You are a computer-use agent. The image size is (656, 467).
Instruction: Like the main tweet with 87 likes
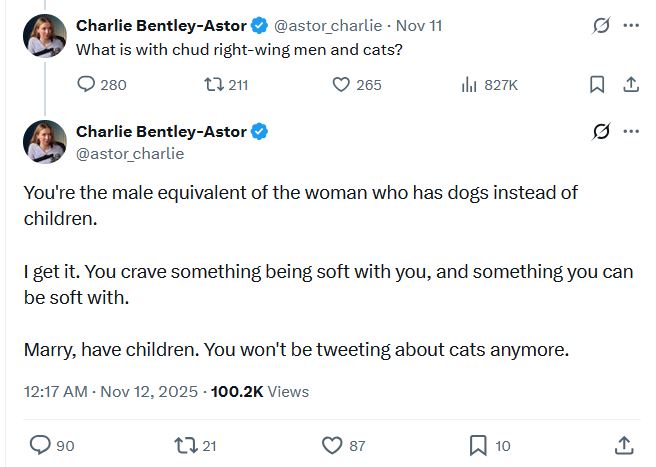[x=332, y=445]
